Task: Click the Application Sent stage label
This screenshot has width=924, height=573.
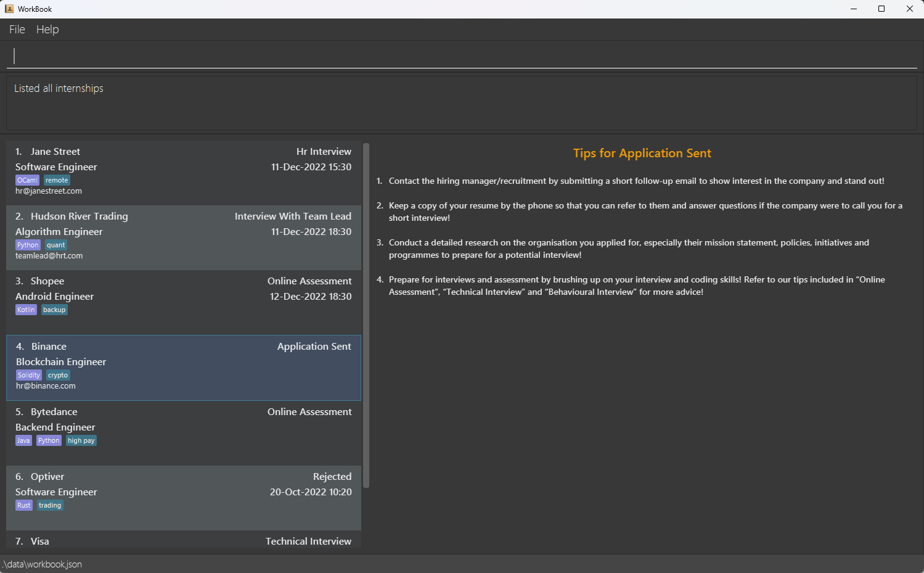Action: pyautogui.click(x=314, y=347)
